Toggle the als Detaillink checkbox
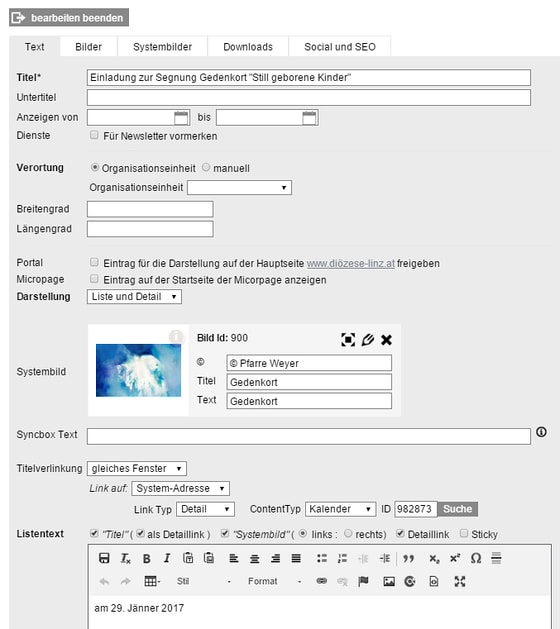 click(140, 533)
